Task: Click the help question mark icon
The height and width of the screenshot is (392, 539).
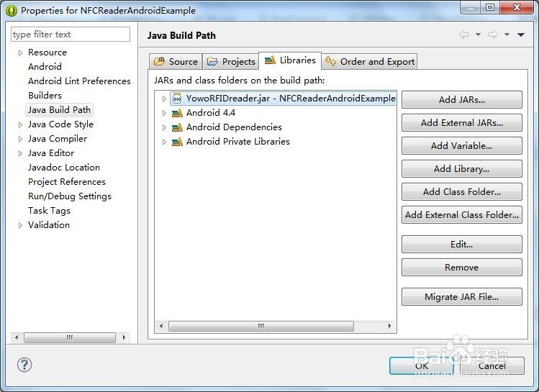Action: 24,365
